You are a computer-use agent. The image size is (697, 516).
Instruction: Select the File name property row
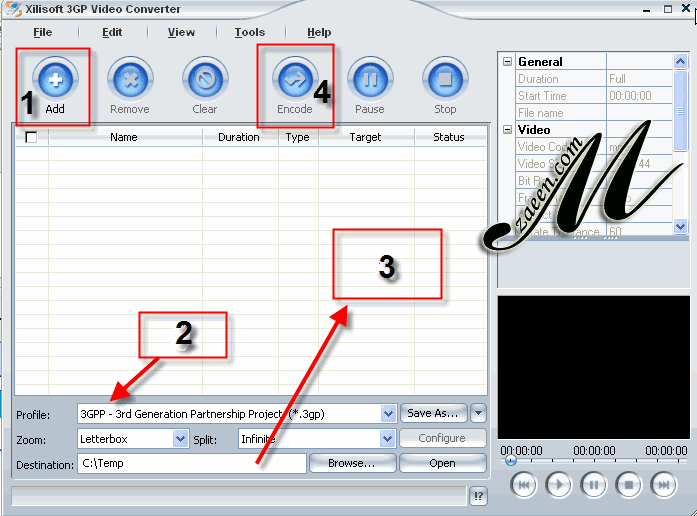(x=593, y=113)
